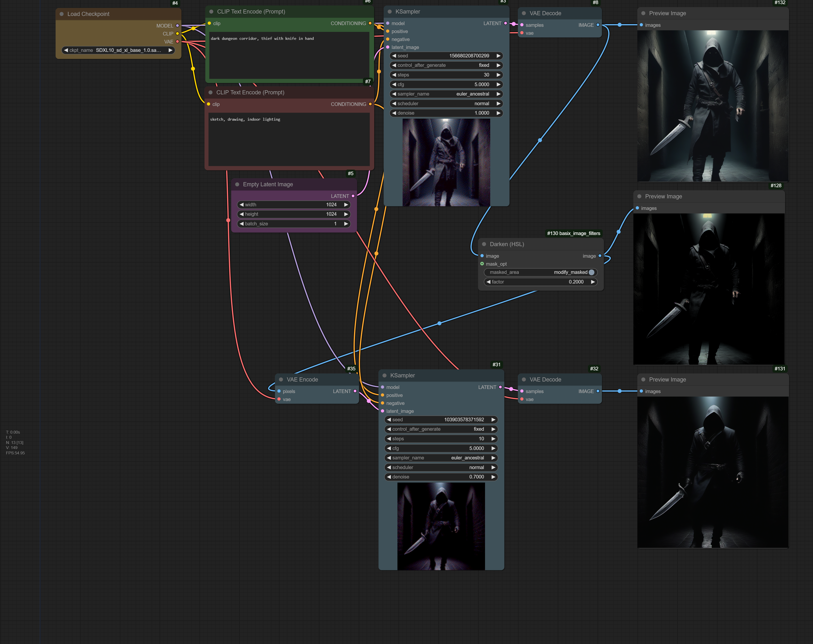Click negative prompt text box with sketch, drawing
This screenshot has width=813, height=644.
point(289,139)
